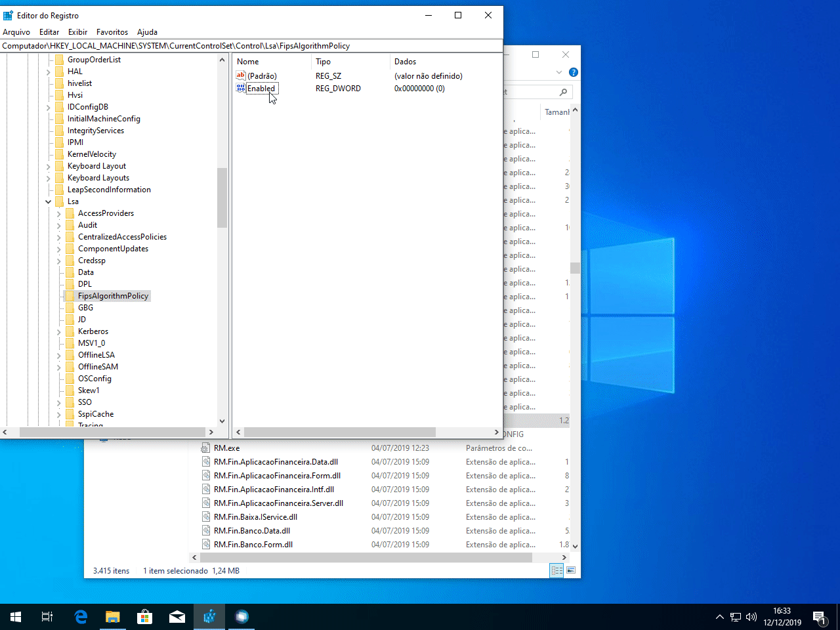840x630 pixels.
Task: Open the Ajuda menu
Action: pyautogui.click(x=147, y=31)
